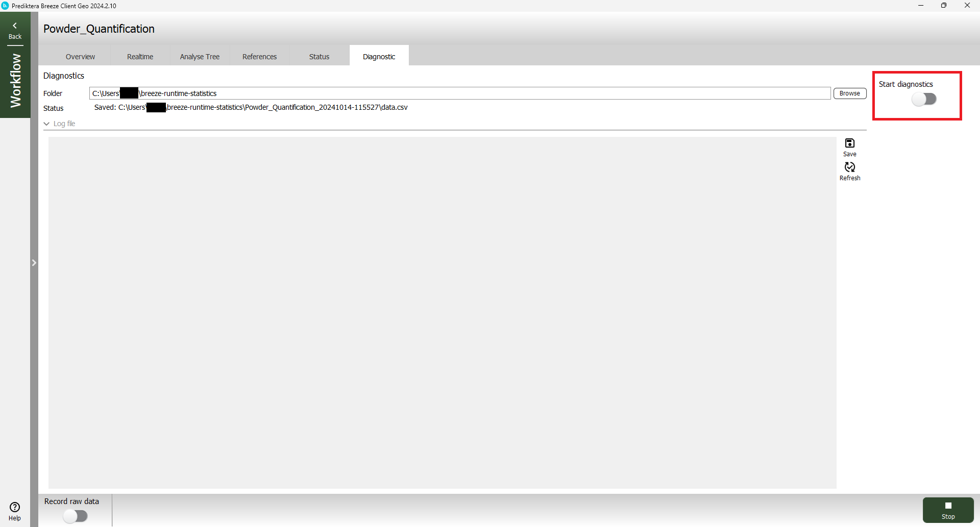
Task: Minimize the Breeze Client window
Action: coord(921,6)
